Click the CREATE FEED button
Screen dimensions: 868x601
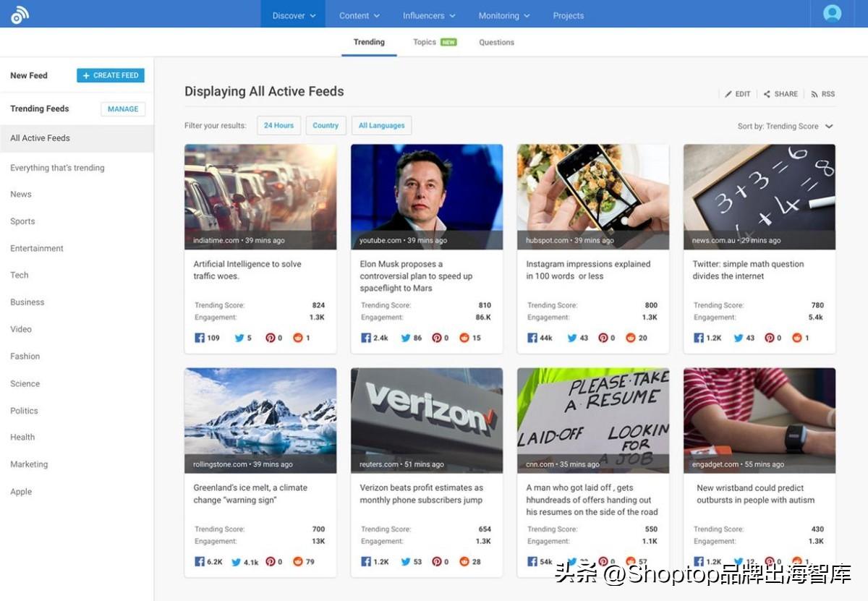click(111, 75)
